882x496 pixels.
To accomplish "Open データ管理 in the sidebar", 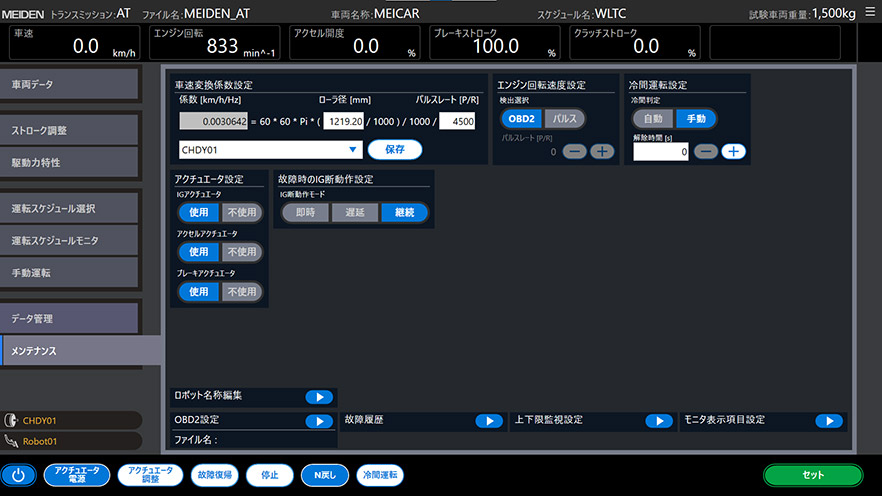I will [x=69, y=318].
